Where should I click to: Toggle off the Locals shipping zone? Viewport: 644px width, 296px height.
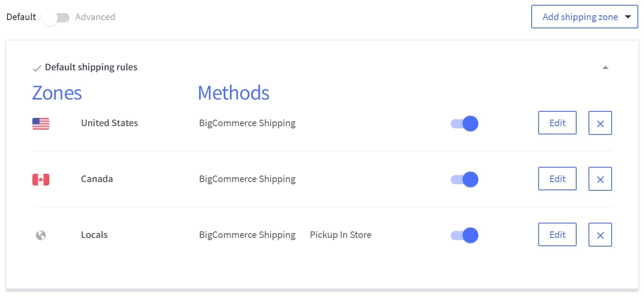464,235
